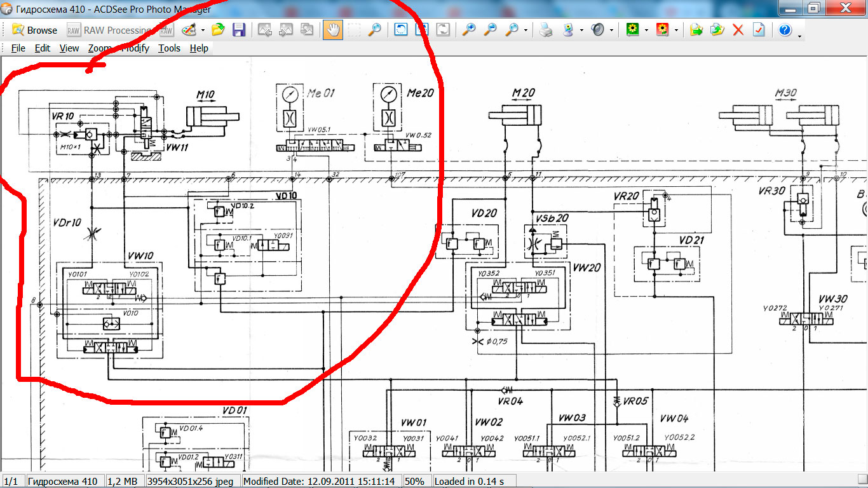This screenshot has height=488, width=868.
Task: Open the speaker audio dropdown arrow
Action: coord(611,30)
